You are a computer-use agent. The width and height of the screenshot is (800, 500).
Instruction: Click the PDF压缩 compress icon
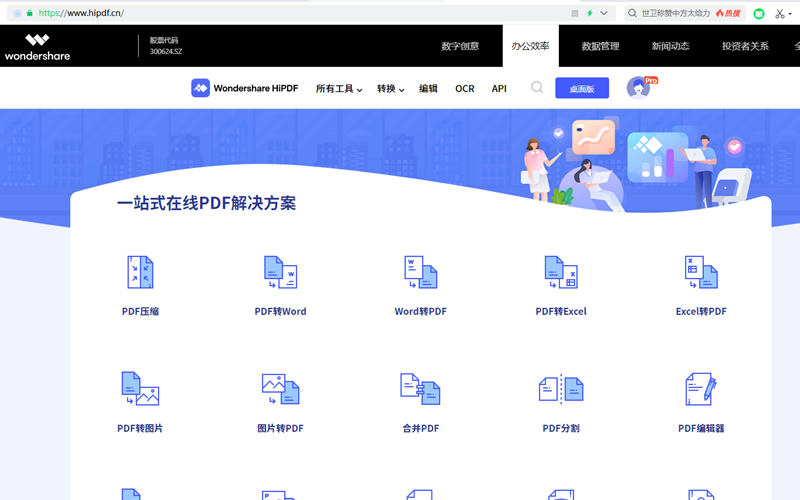(x=140, y=272)
